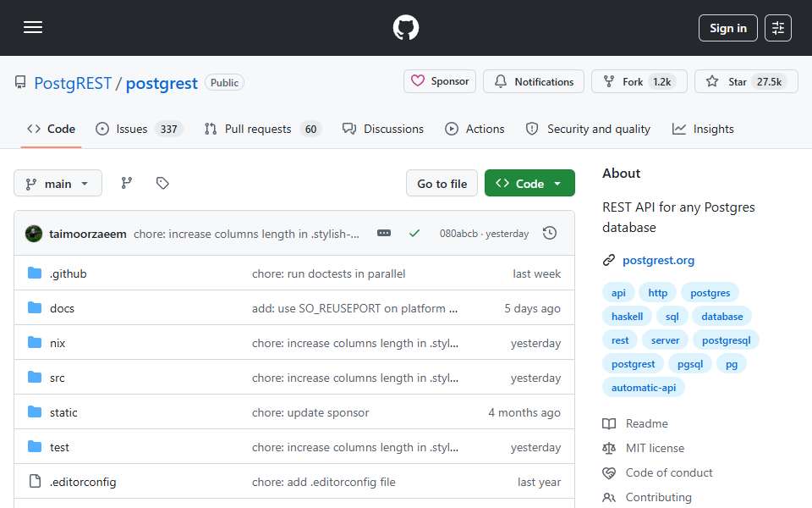
Task: Open the PostgREST organization link
Action: point(73,83)
